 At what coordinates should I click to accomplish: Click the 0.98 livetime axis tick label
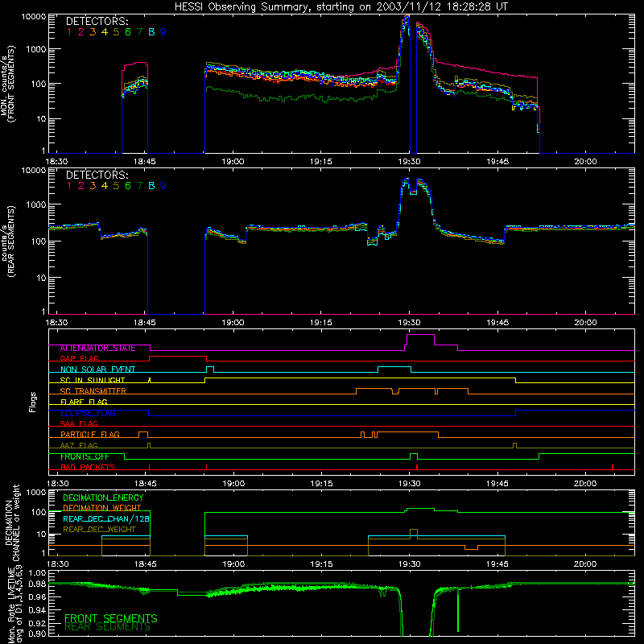click(37, 584)
